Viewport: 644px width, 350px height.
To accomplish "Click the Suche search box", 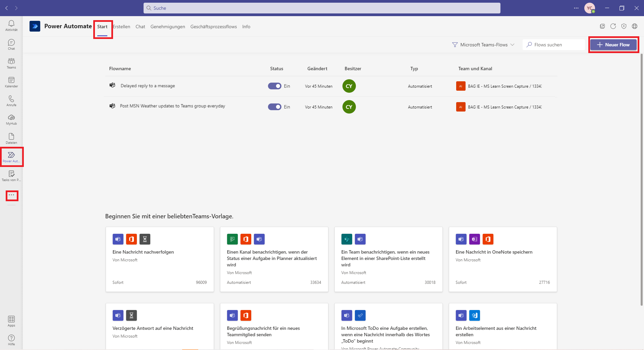I will coord(322,8).
